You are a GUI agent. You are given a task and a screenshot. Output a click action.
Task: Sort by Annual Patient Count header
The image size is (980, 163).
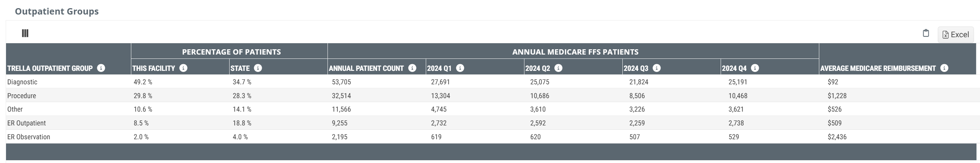tap(366, 68)
